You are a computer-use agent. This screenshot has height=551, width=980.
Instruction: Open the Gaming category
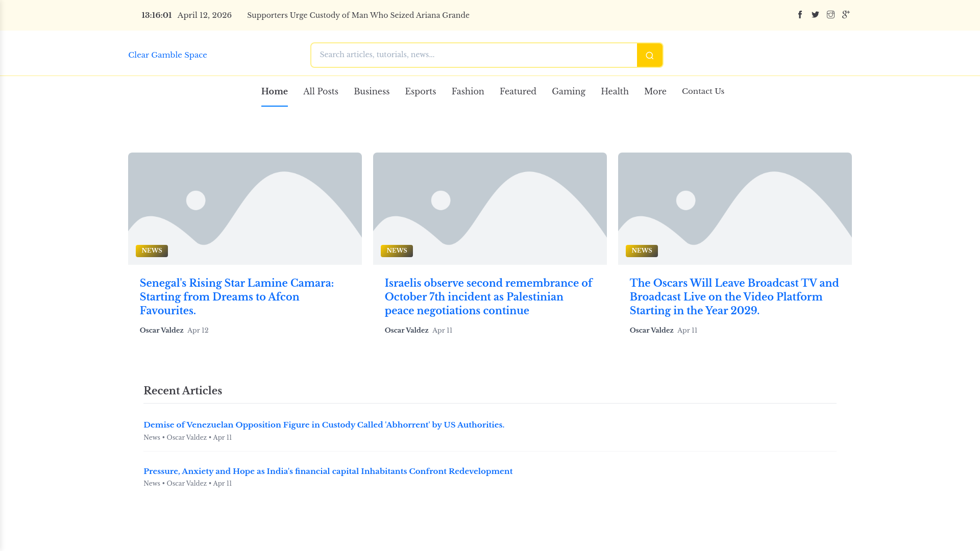(x=568, y=91)
